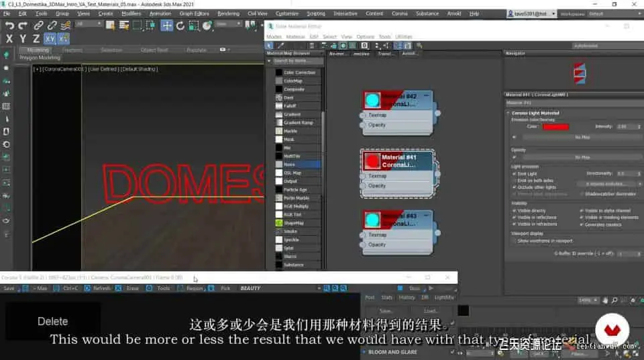Click the Redo arrow icon
This screenshot has width=644, height=360.
(23, 26)
